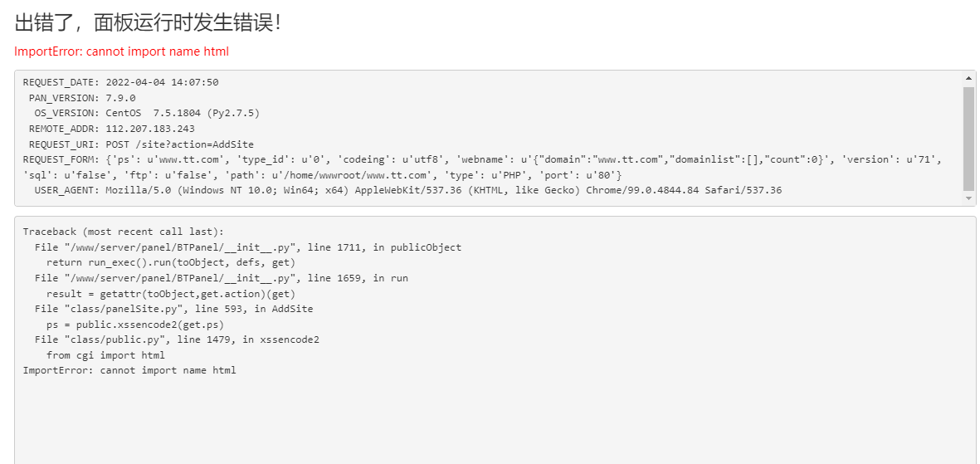Click the line 1711 publicObject file path
980x464 pixels.
coord(248,247)
